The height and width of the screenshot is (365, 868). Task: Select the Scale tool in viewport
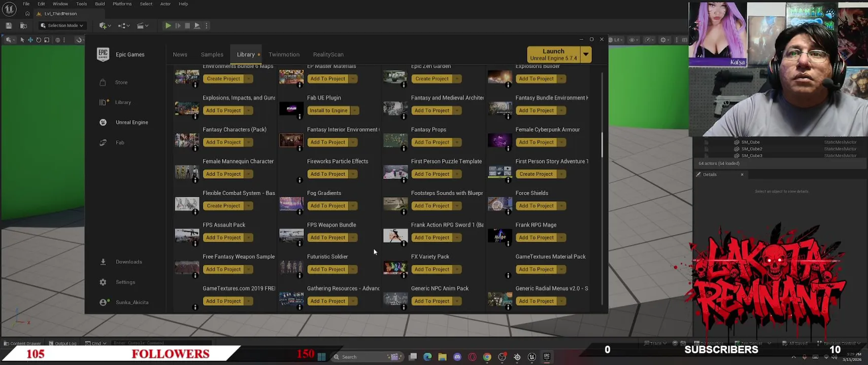pyautogui.click(x=47, y=40)
